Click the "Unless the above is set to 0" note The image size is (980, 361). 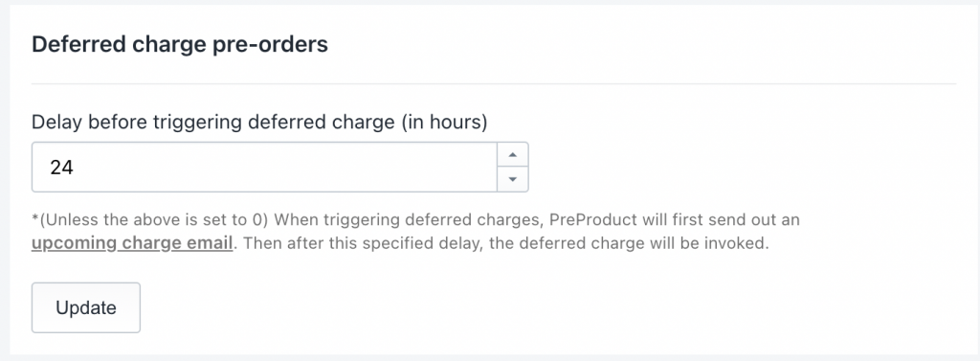pos(150,220)
